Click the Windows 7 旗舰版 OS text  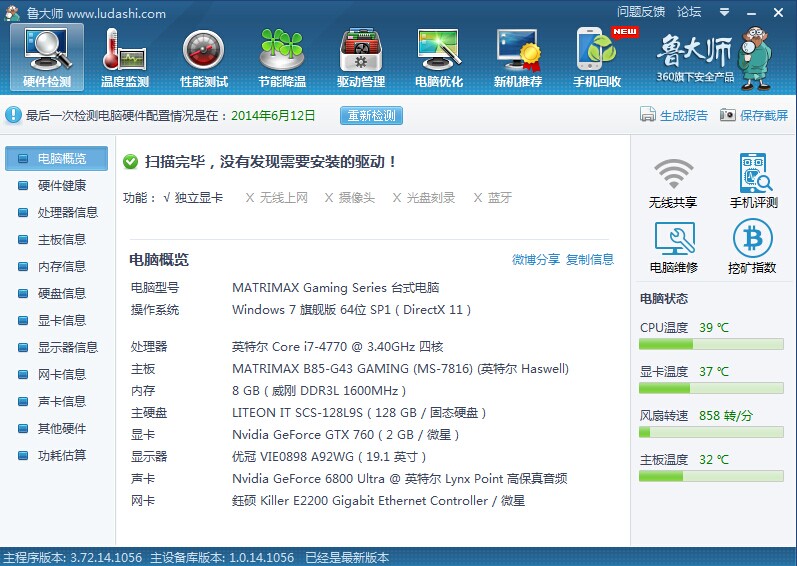(351, 310)
